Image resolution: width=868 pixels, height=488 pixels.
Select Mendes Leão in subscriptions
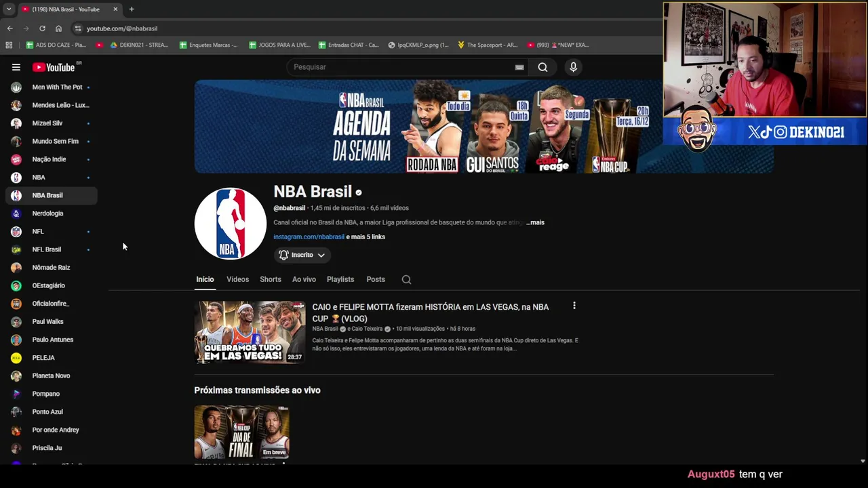pyautogui.click(x=52, y=105)
